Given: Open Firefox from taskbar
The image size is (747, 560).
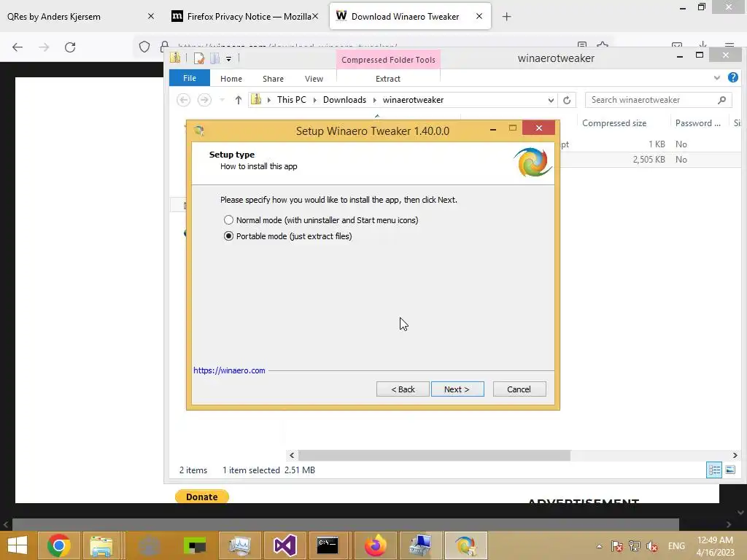Looking at the screenshot, I should click(376, 545).
